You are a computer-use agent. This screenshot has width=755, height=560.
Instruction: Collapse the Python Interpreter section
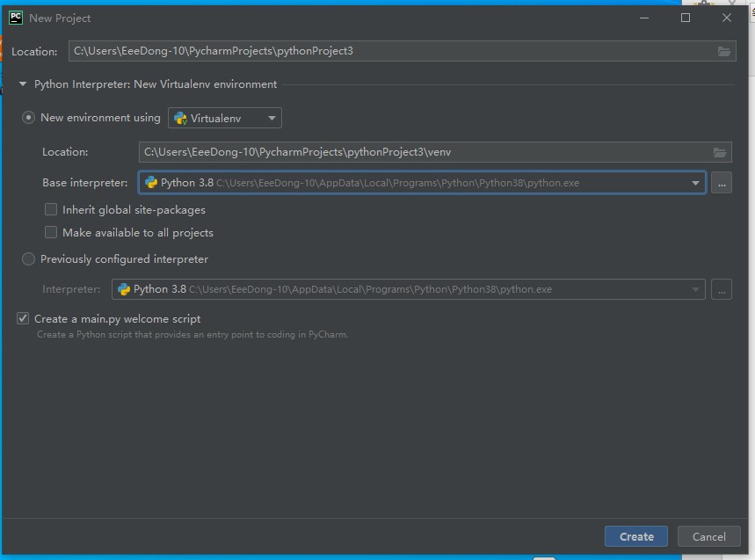(x=23, y=84)
